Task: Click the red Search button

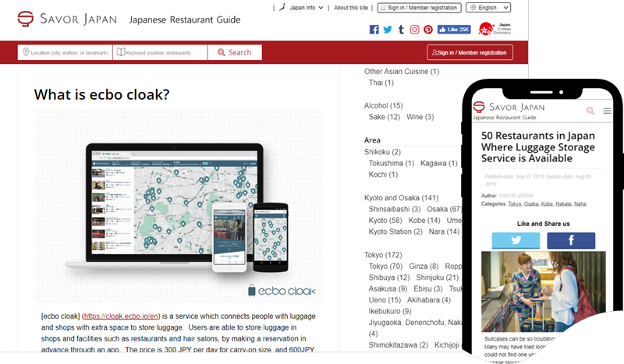Action: coord(234,52)
